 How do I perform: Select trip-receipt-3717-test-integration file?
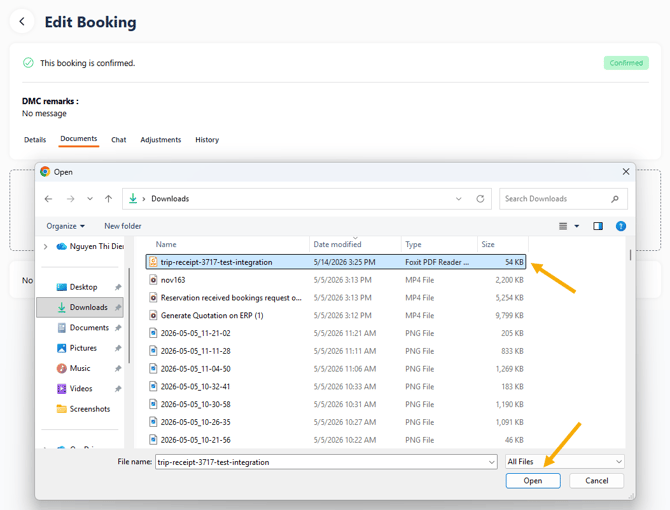click(x=336, y=262)
